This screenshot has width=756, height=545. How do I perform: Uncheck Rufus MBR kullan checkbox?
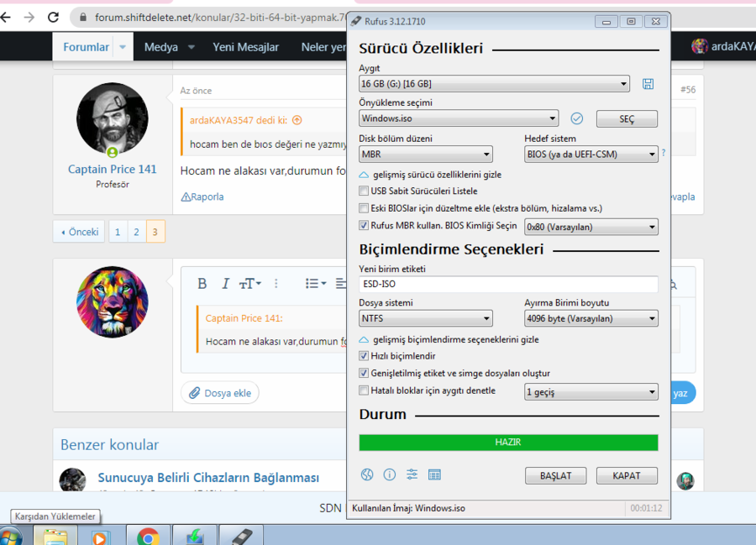[x=364, y=225]
